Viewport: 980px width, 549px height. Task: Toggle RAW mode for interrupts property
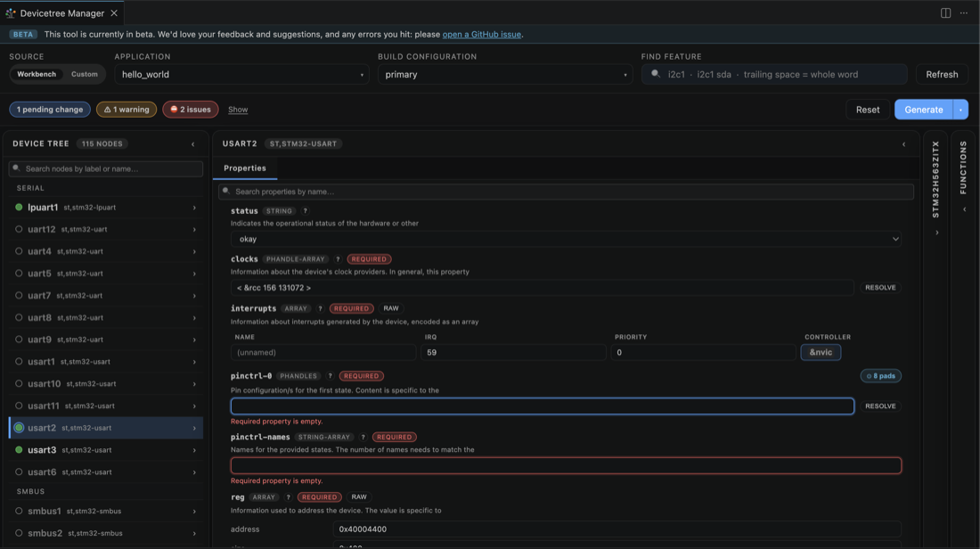(390, 308)
